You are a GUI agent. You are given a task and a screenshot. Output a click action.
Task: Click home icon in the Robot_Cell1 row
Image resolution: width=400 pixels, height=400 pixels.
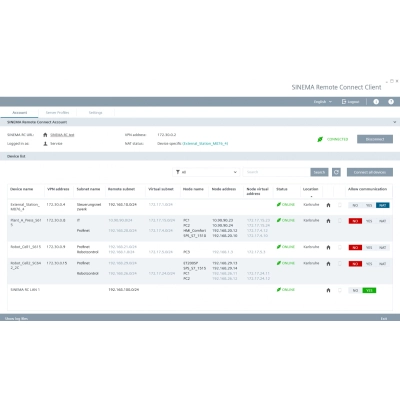pos(328,247)
